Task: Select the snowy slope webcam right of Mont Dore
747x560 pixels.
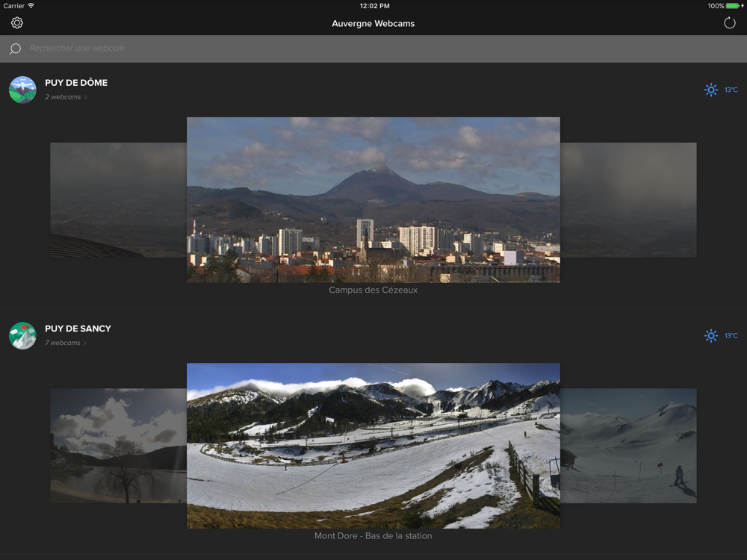Action: 628,445
